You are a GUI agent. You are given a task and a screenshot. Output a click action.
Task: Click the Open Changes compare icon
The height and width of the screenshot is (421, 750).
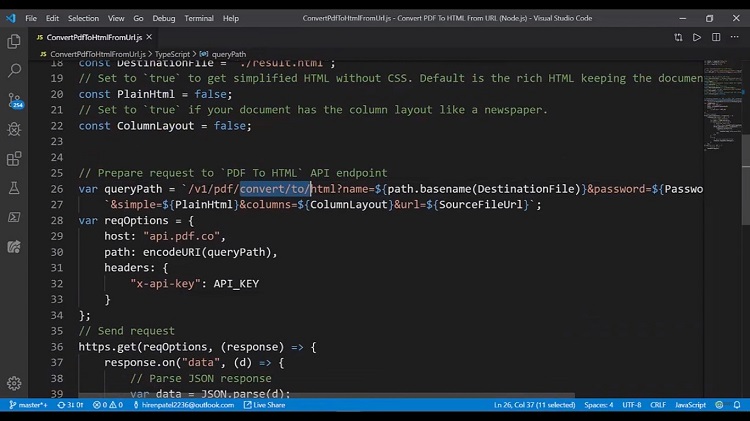pos(678,37)
